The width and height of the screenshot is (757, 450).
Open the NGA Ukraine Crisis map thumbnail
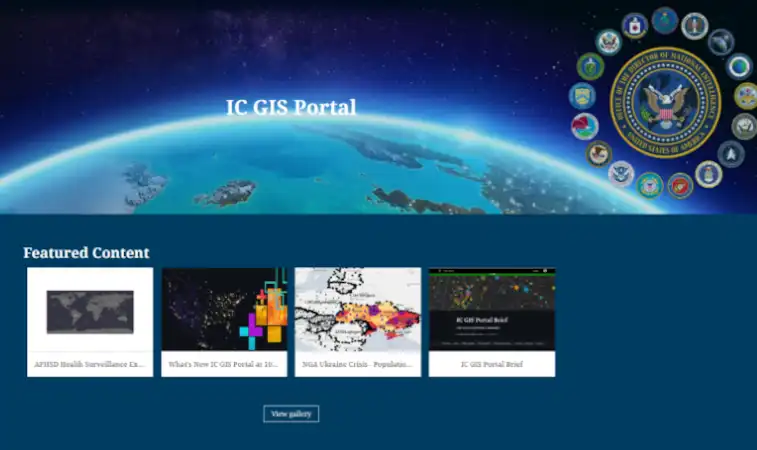(x=358, y=310)
